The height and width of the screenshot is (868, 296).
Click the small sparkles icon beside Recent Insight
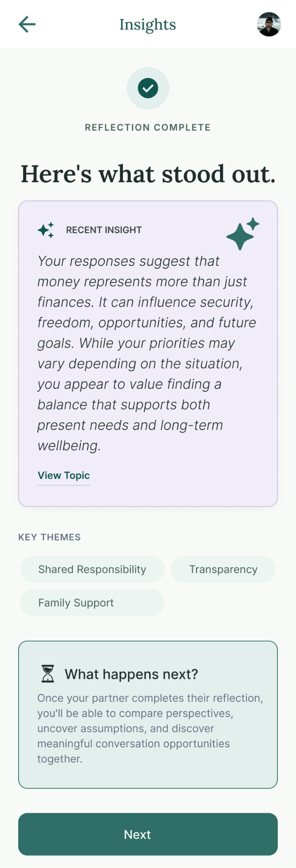click(x=46, y=230)
